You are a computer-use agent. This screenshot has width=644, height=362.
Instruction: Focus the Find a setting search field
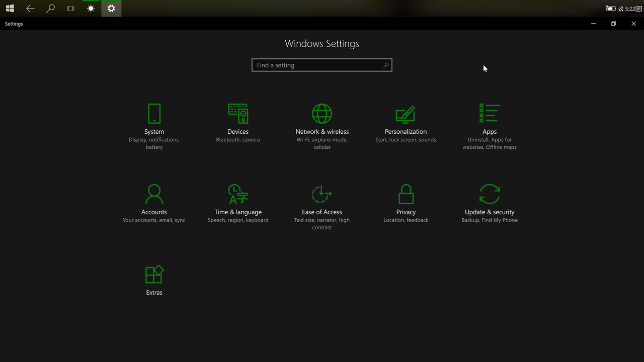click(322, 65)
